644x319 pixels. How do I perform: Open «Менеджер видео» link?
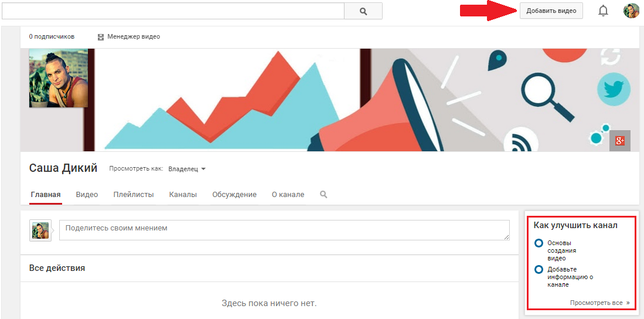[134, 36]
